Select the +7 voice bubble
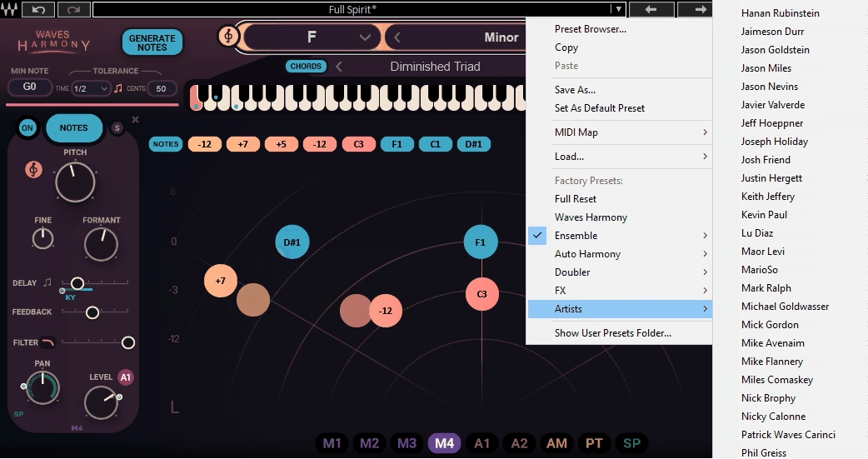Screen dimensions: 868x459 (220, 281)
